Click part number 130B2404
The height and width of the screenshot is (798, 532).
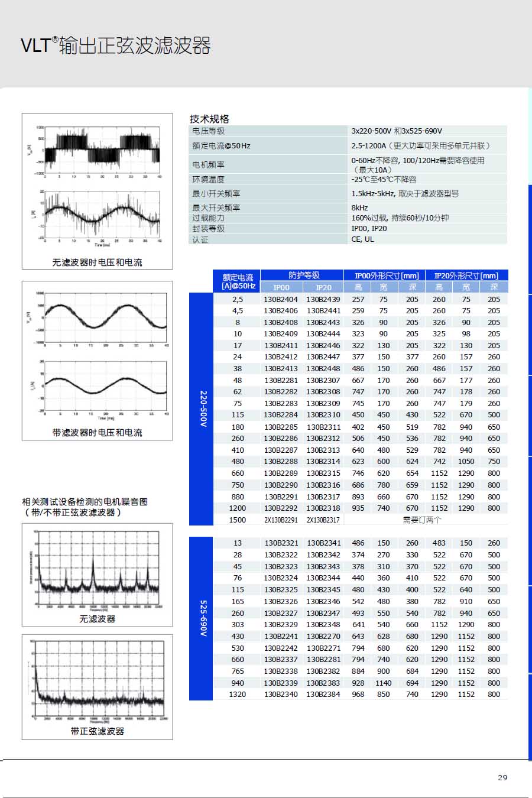click(x=281, y=300)
